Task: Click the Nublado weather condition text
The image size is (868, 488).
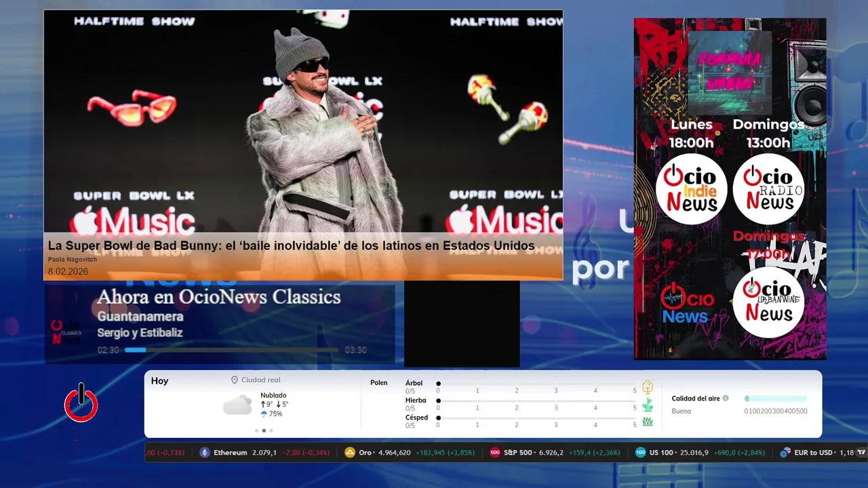Action: [273, 395]
